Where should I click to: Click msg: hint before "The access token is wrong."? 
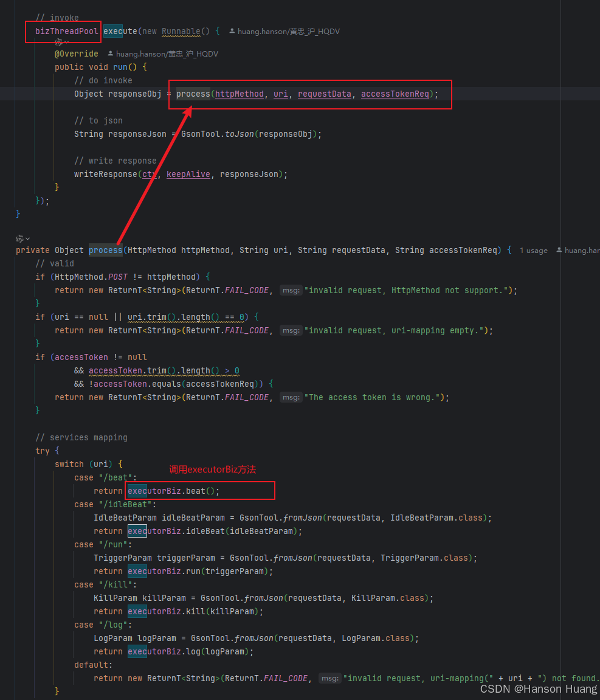(x=291, y=397)
